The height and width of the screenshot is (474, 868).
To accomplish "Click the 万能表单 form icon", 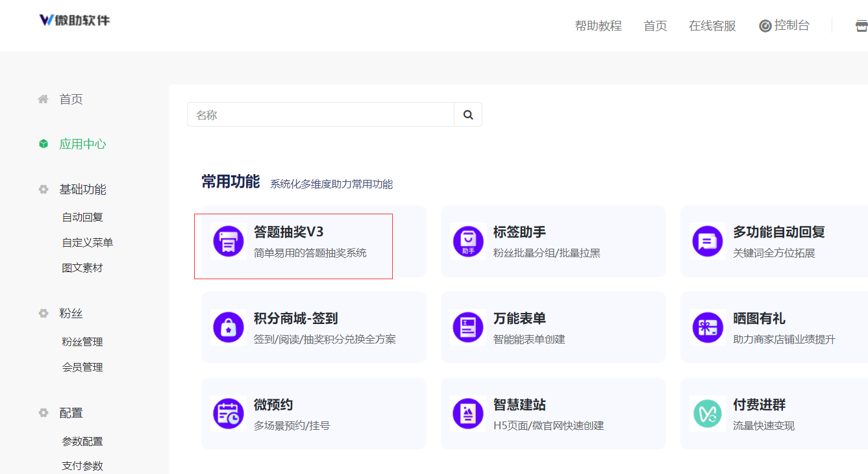I will pos(468,328).
